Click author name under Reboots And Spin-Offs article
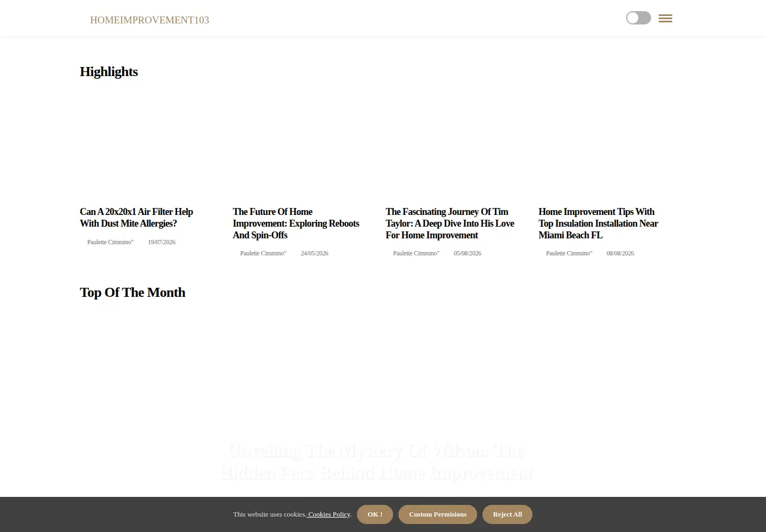Image resolution: width=766 pixels, height=532 pixels. [263, 253]
